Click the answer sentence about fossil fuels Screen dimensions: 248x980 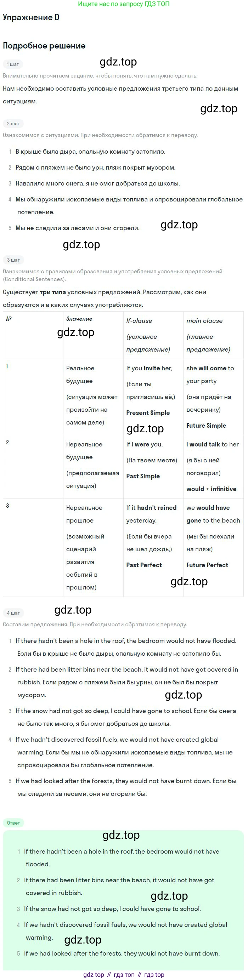(x=126, y=931)
